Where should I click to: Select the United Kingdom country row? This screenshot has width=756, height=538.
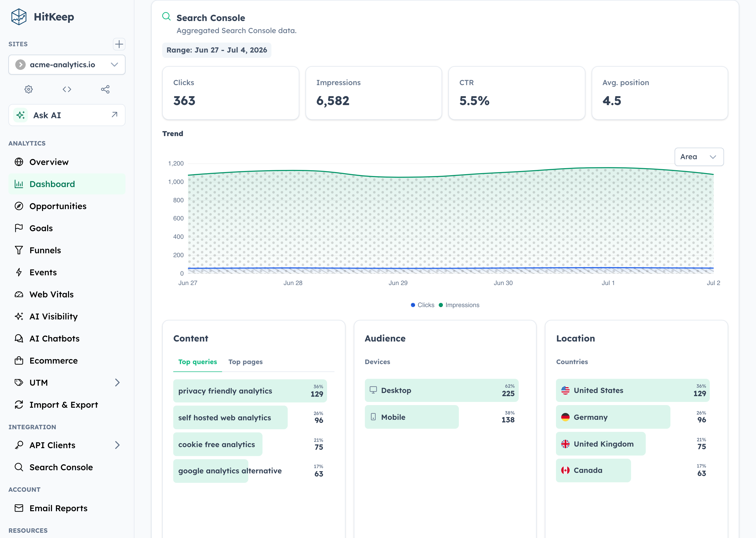pyautogui.click(x=633, y=444)
